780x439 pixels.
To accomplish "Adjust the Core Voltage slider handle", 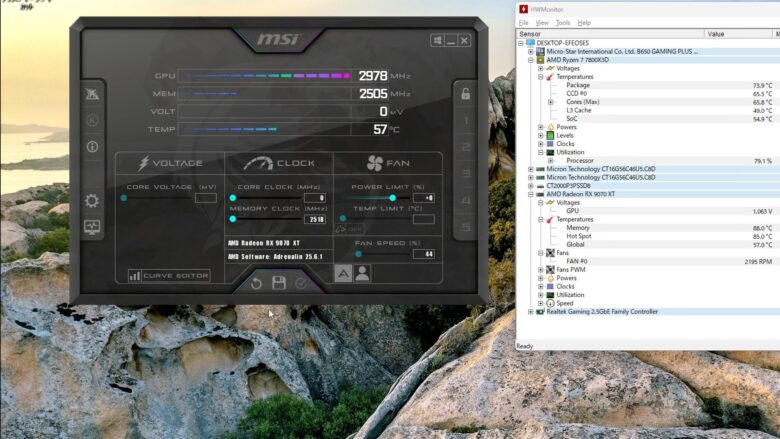I will click(124, 198).
